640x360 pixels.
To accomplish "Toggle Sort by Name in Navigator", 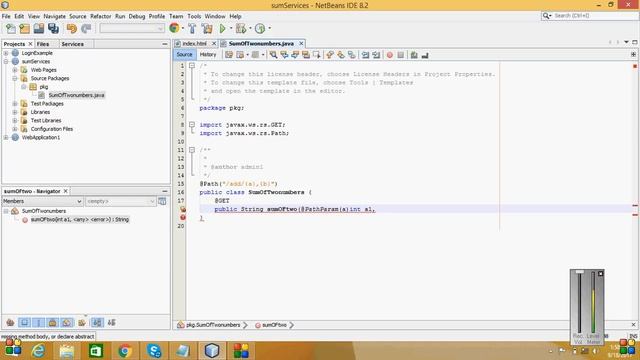I will pyautogui.click(x=97, y=322).
